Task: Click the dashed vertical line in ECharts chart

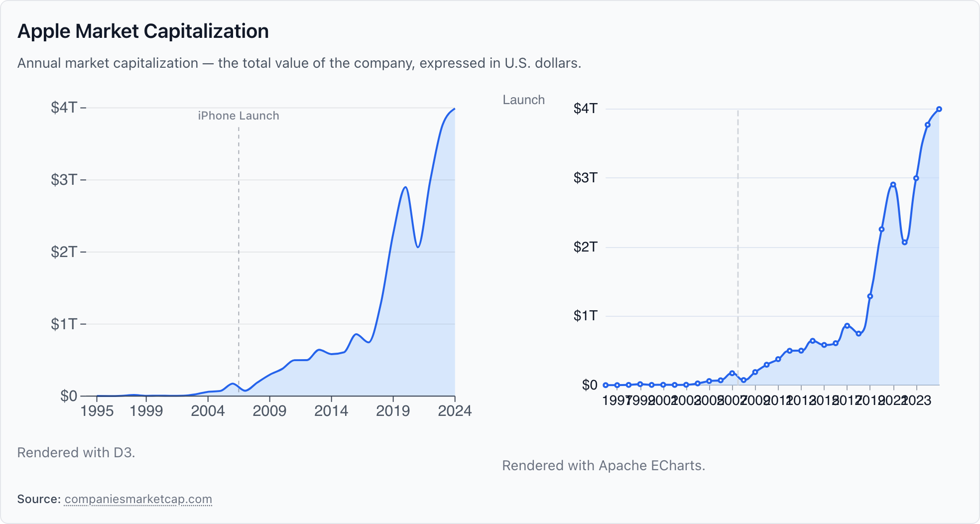Action: click(738, 249)
